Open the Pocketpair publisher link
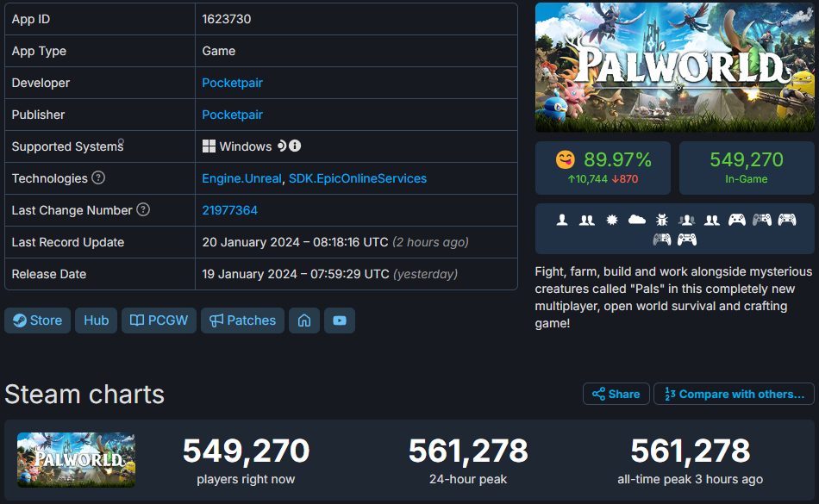 [233, 115]
